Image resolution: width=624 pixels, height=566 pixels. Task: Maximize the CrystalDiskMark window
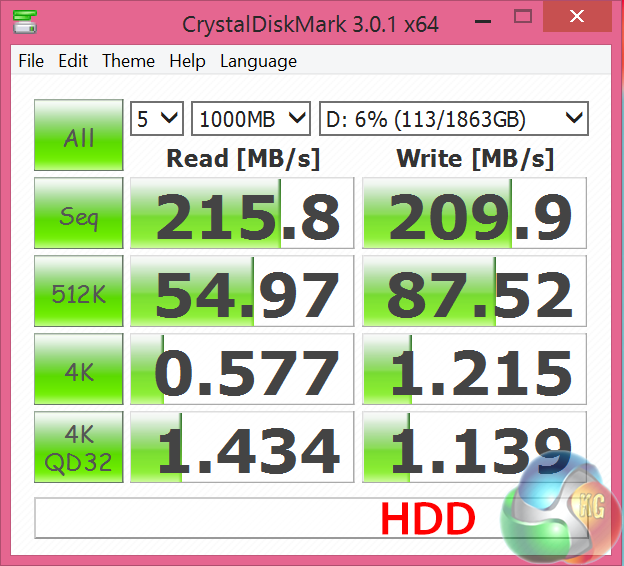click(523, 17)
